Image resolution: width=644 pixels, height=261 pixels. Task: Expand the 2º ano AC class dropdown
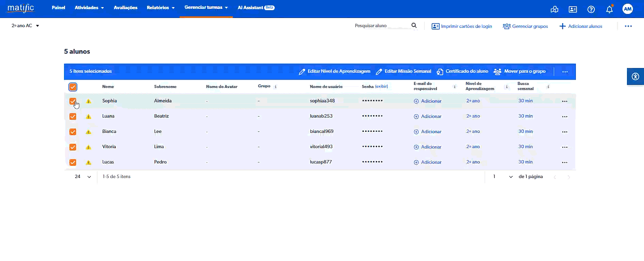tap(26, 26)
